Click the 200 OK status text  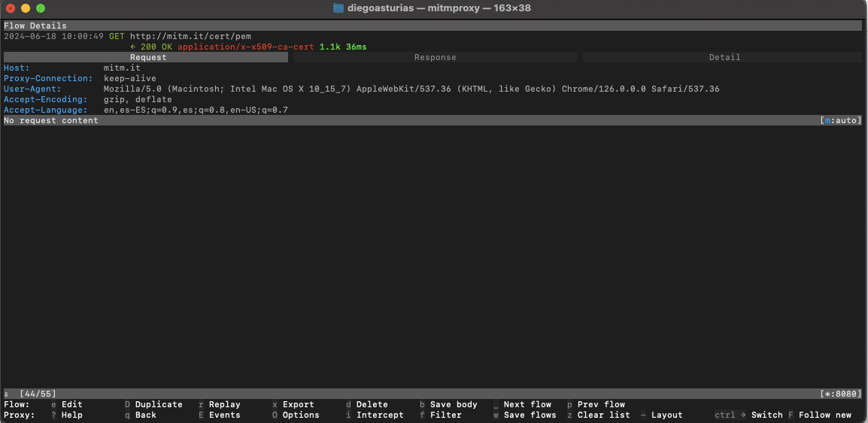click(156, 47)
